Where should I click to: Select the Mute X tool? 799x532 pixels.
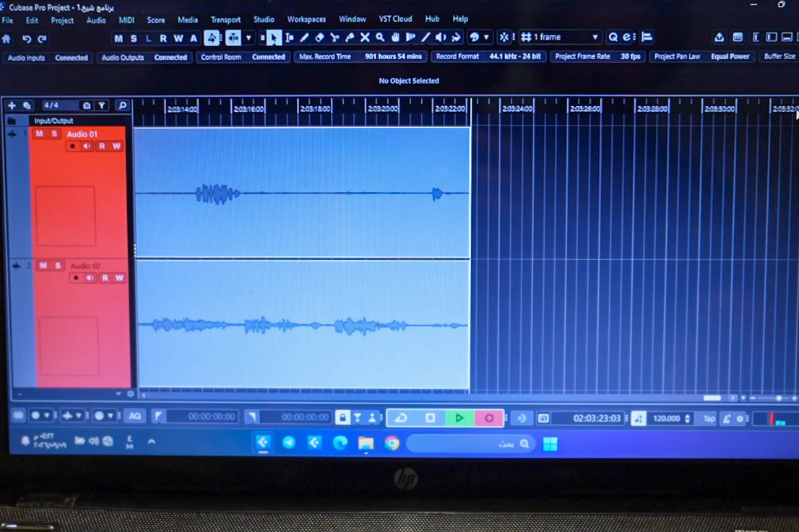click(x=365, y=38)
